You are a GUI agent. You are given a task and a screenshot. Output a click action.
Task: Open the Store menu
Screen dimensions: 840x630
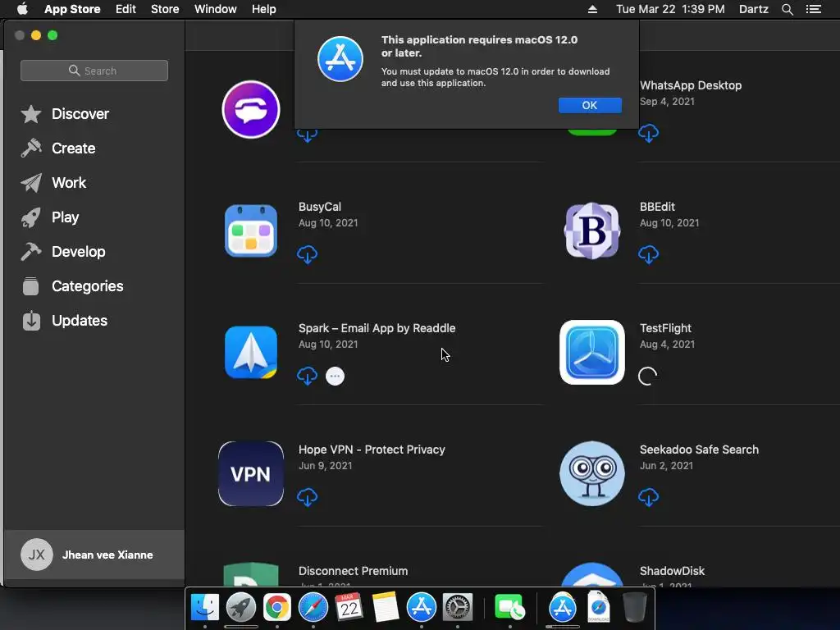point(165,9)
